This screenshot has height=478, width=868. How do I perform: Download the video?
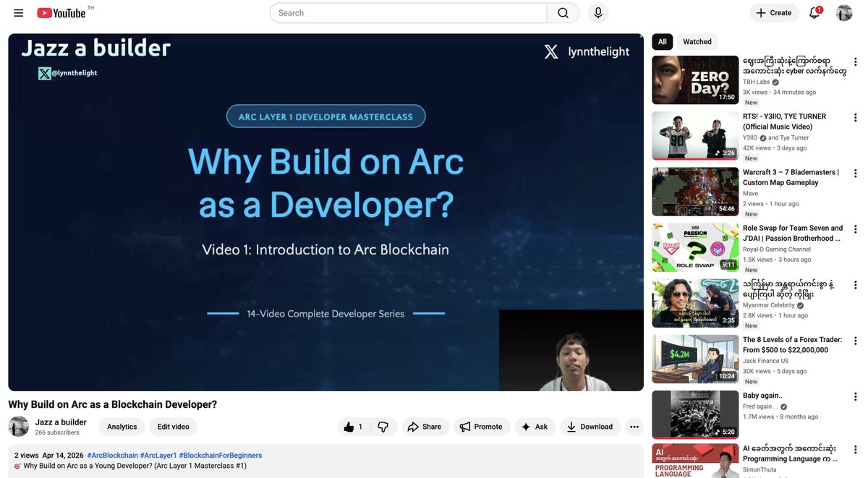pyautogui.click(x=590, y=427)
